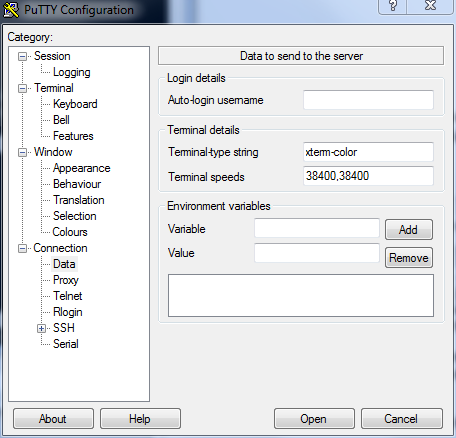Click the 'Terminal details' group label
The height and width of the screenshot is (438, 456).
(203, 130)
